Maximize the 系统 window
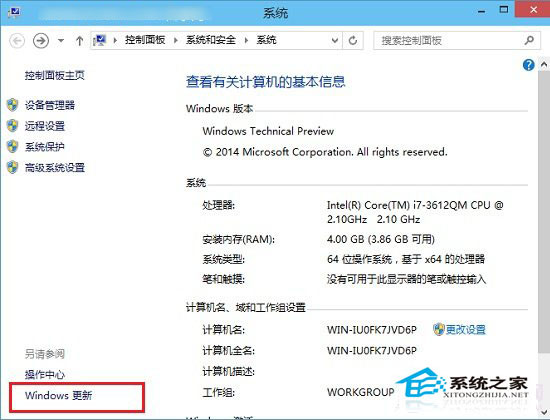Viewport: 550px width, 420px height. [504, 10]
